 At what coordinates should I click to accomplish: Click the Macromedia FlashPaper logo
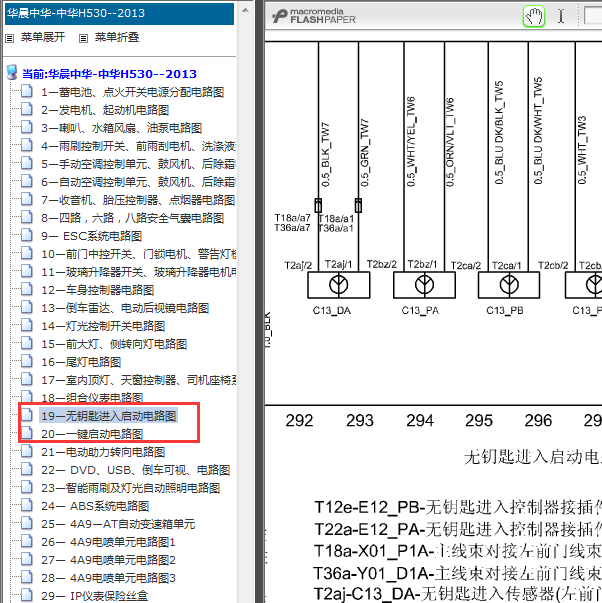click(x=313, y=16)
